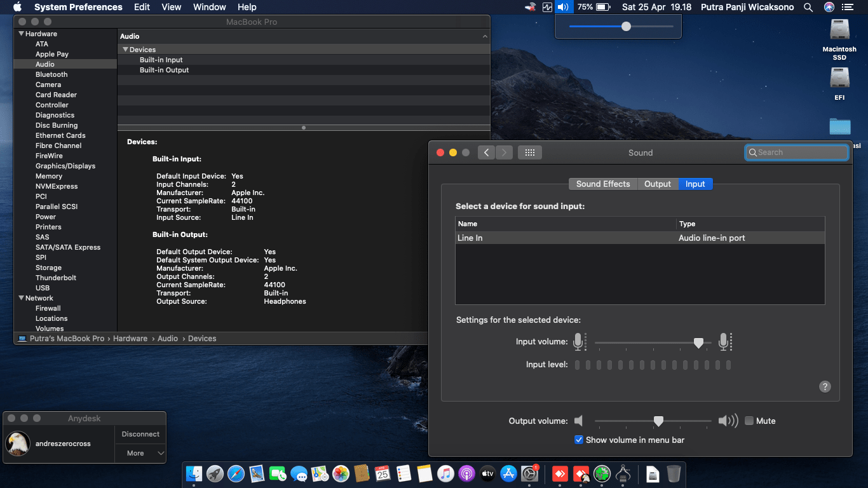Select Bluetooth in Hardware sidebar
868x488 pixels.
[x=51, y=74]
